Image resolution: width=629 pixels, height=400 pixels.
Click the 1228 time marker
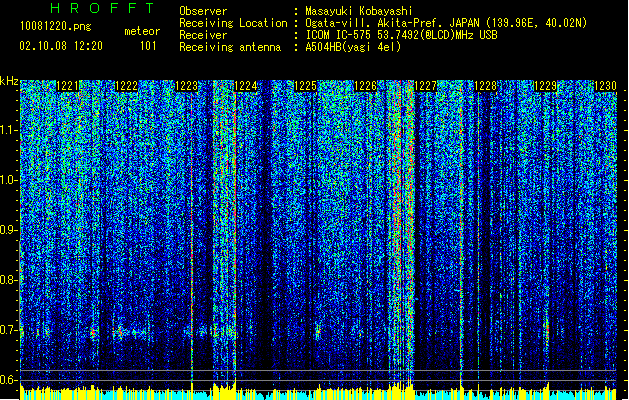click(485, 86)
